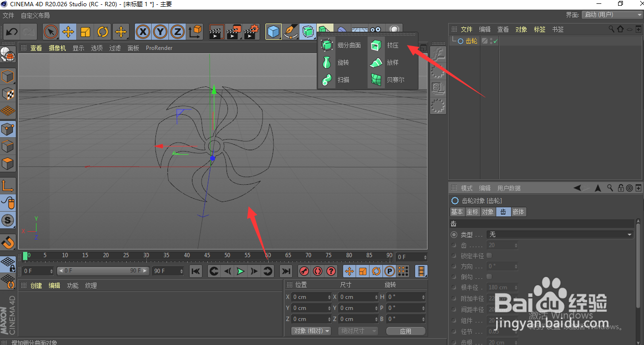Open the spline pen tool
This screenshot has height=345, width=644.
click(x=291, y=32)
